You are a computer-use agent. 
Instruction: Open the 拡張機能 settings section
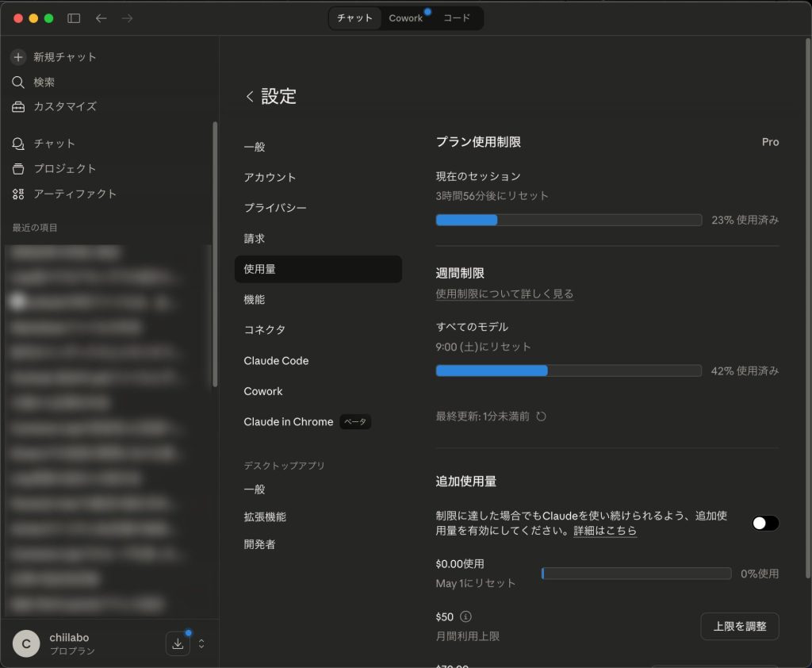318,516
